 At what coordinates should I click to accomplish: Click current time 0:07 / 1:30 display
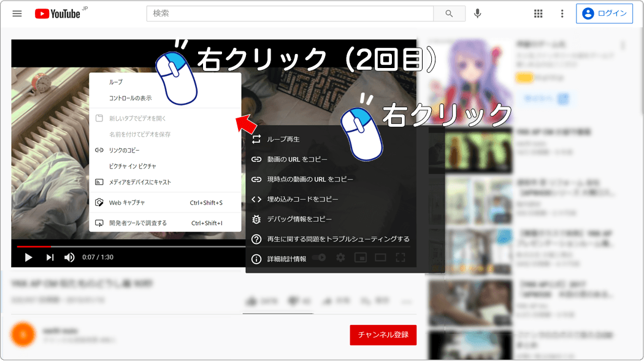click(x=98, y=257)
